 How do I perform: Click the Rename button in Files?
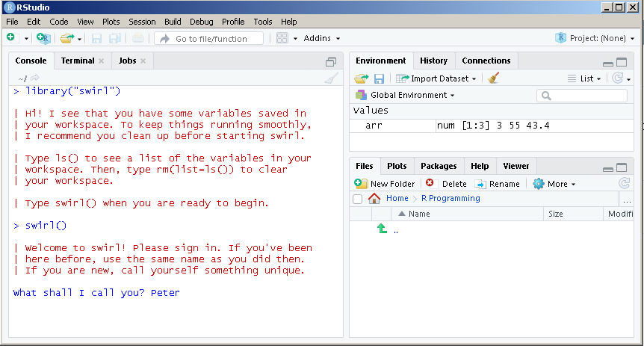tap(498, 184)
